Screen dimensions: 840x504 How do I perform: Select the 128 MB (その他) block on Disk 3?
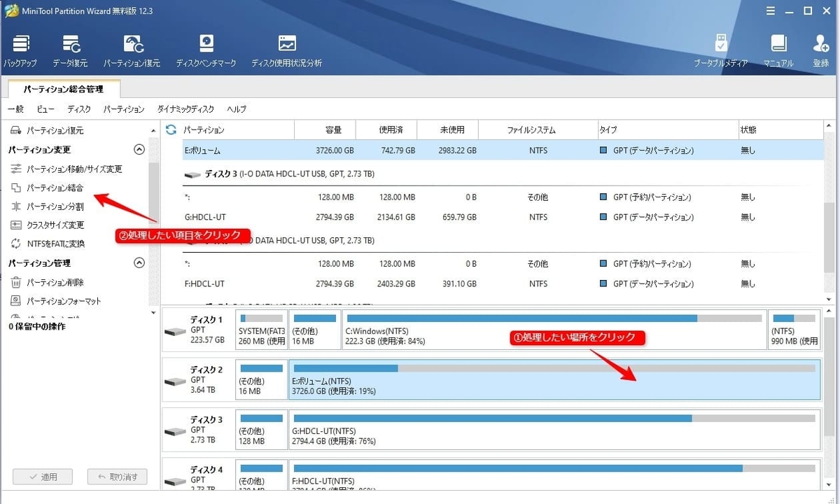[261, 429]
